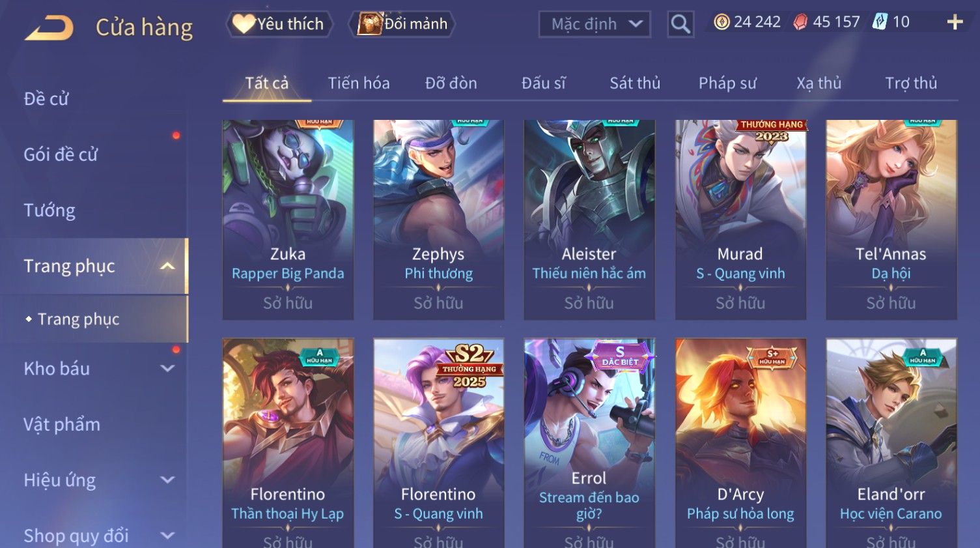Tap the plus icon to add currency

[x=955, y=22]
